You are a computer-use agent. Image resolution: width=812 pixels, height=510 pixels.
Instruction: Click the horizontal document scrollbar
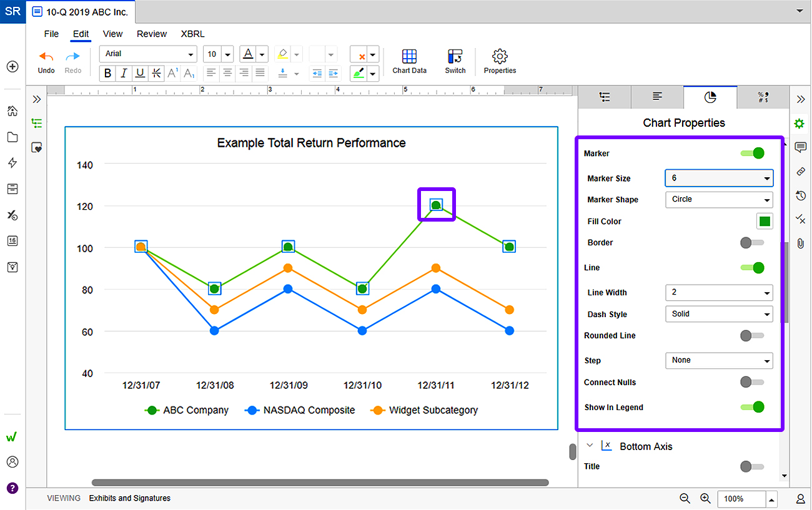(x=320, y=483)
